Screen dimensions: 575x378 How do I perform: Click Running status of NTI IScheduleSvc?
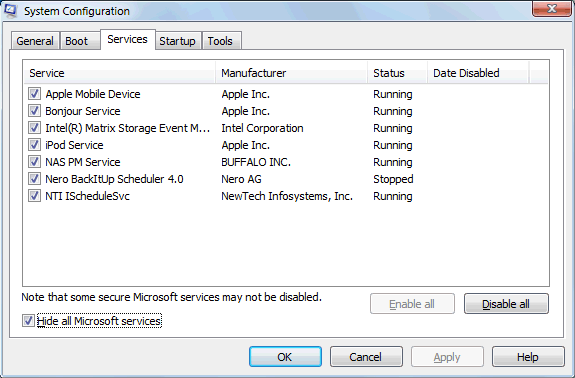click(393, 196)
